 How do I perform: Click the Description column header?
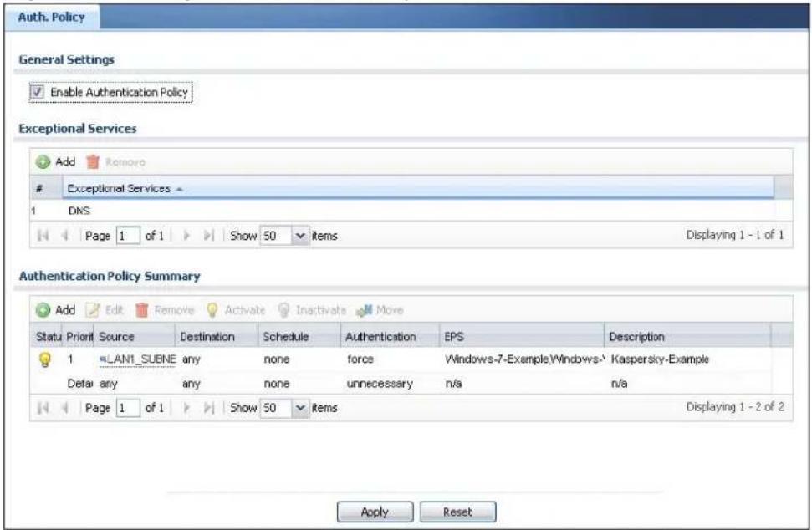(687, 336)
